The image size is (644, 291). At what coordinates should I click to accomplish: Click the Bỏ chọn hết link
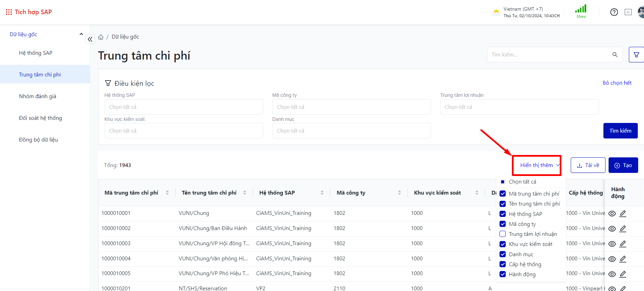click(x=617, y=83)
